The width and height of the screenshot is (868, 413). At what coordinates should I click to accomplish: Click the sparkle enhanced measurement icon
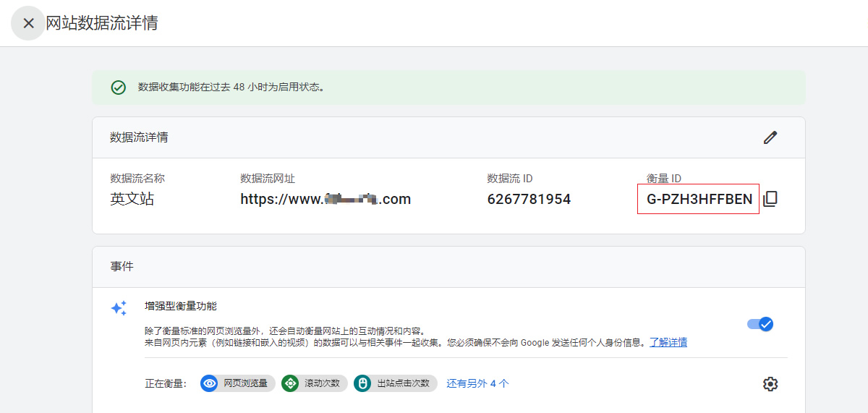tap(119, 308)
